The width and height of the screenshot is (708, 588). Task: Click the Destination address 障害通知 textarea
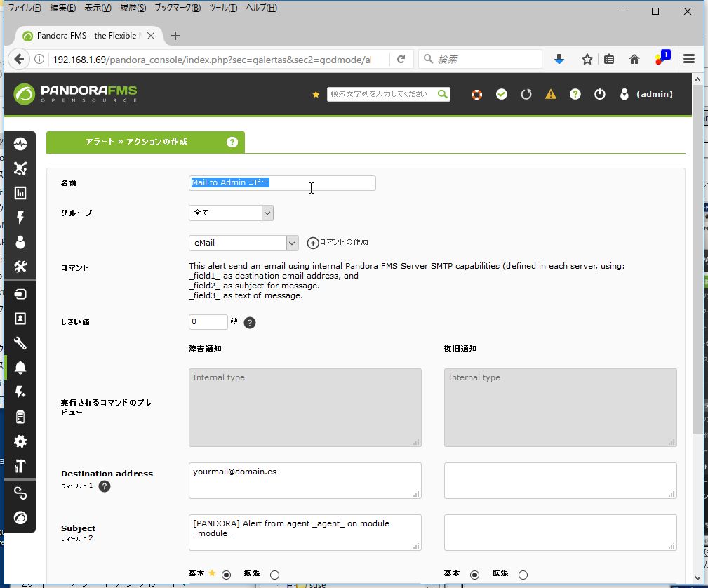tap(305, 481)
